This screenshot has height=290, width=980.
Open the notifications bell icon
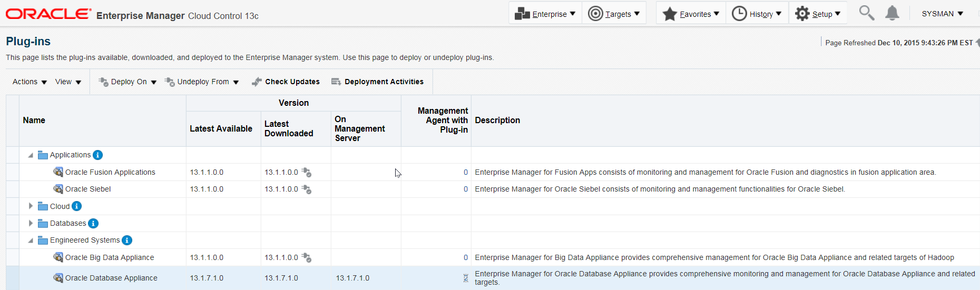tap(892, 13)
